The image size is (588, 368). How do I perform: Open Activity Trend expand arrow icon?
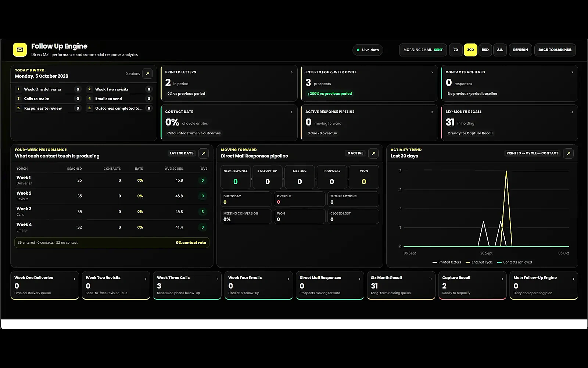(x=569, y=153)
